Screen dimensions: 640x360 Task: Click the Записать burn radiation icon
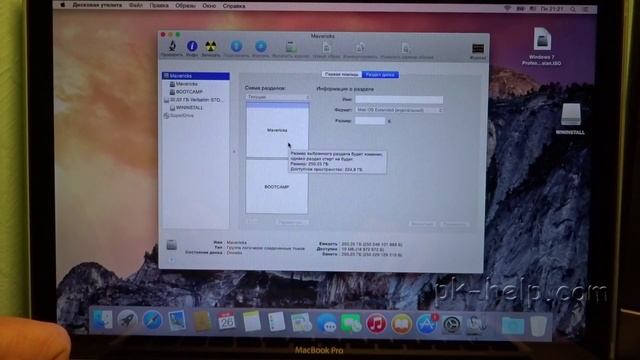pyautogui.click(x=211, y=46)
